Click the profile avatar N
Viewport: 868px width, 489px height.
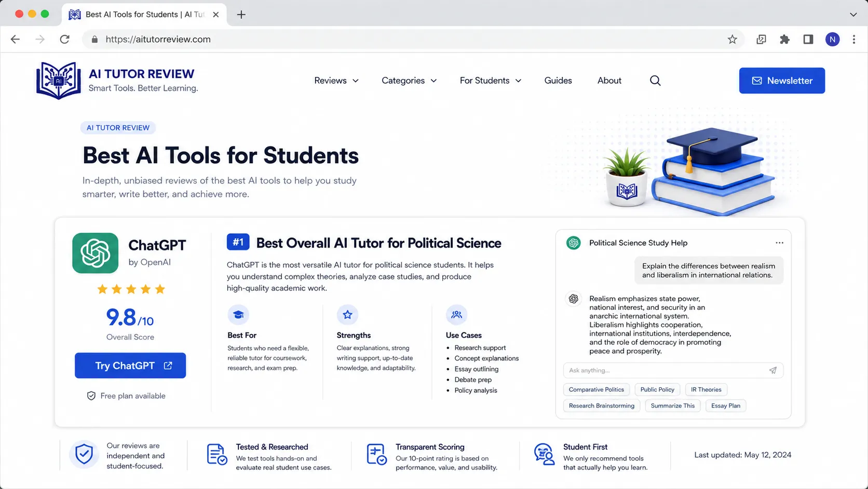(x=832, y=39)
